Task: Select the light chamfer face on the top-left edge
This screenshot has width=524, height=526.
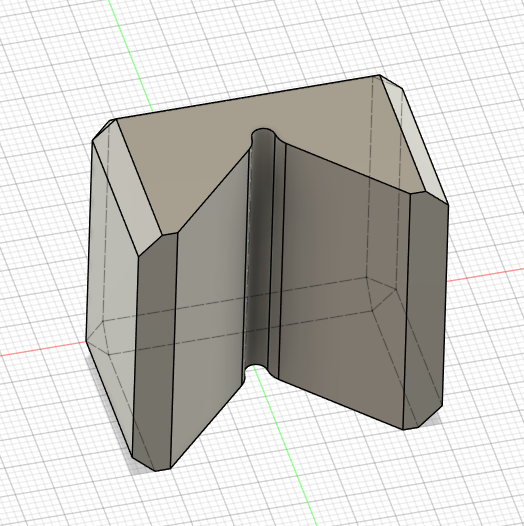Action: pos(127,188)
